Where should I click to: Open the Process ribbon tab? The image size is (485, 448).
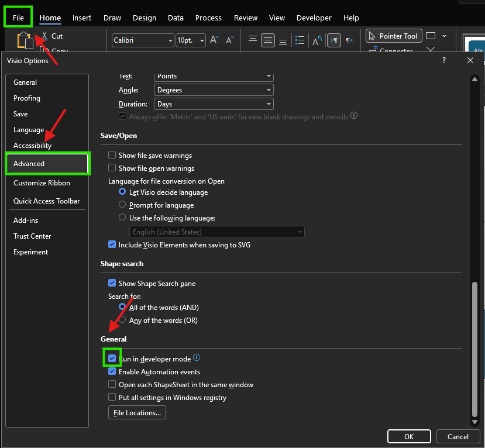tap(208, 18)
